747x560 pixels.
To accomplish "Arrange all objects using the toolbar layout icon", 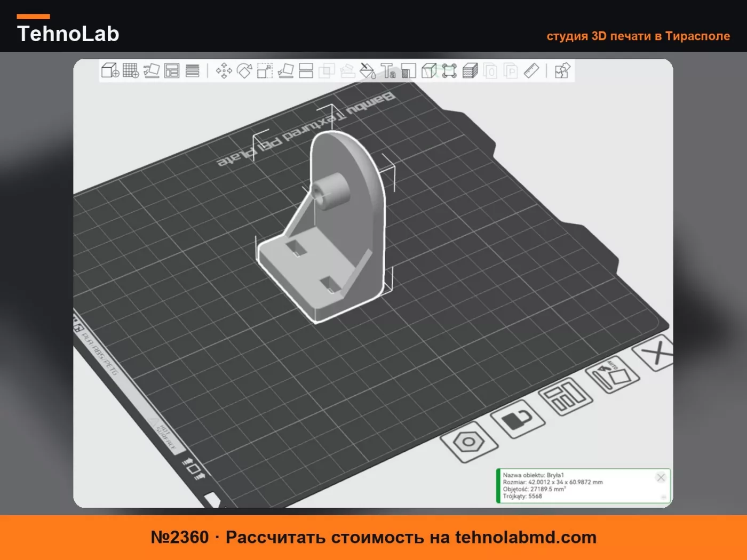I will pyautogui.click(x=172, y=70).
